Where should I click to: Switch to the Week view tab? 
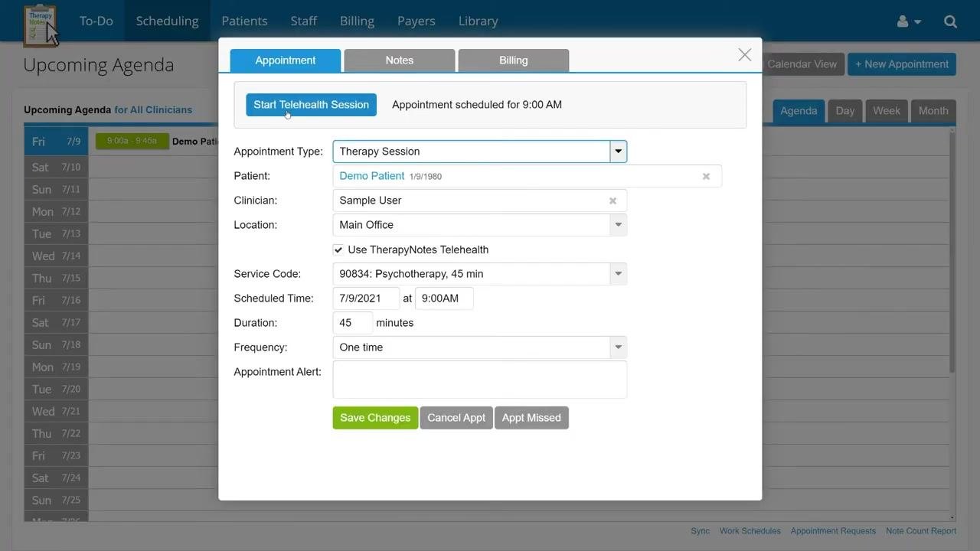pos(887,111)
